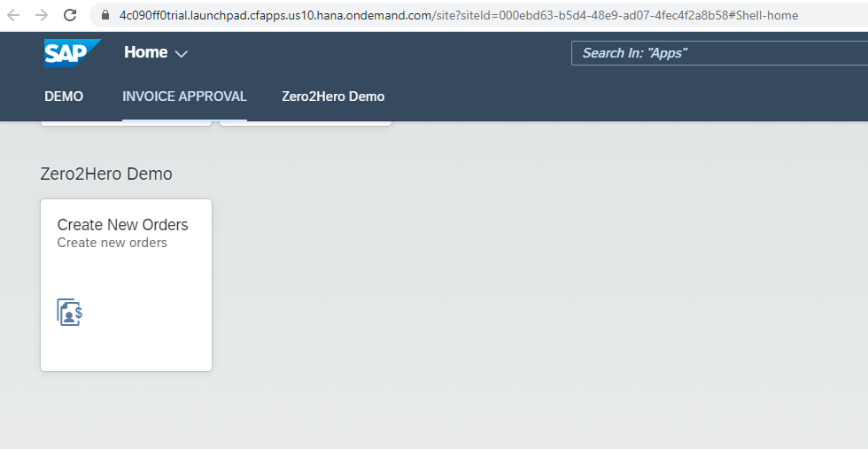The image size is (868, 449).
Task: Click the invoice icon on Create New Orders tile
Action: click(x=70, y=312)
